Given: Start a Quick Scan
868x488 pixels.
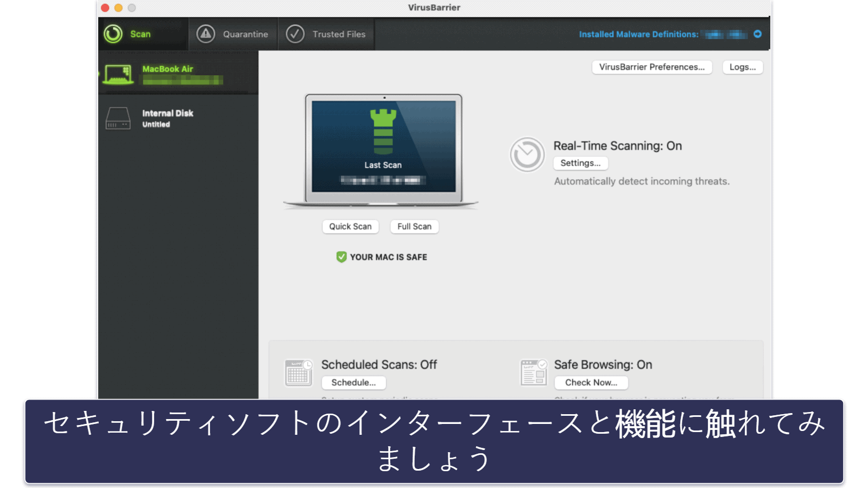Looking at the screenshot, I should click(351, 226).
